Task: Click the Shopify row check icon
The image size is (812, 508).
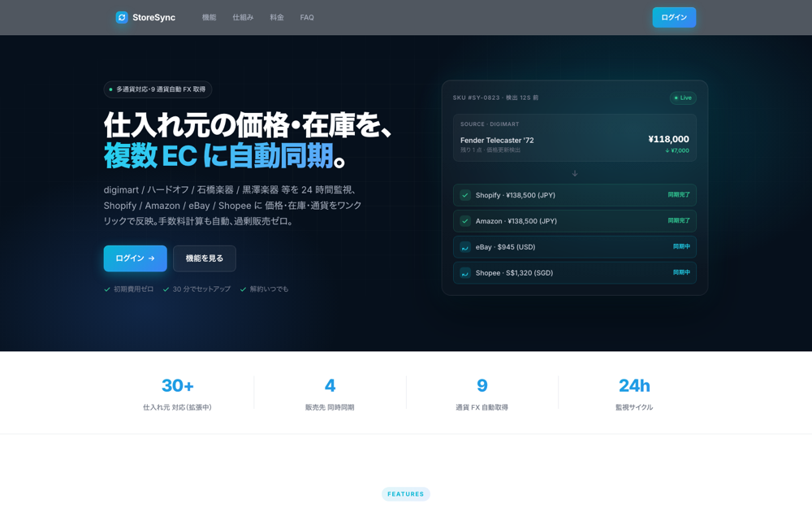Action: (465, 195)
